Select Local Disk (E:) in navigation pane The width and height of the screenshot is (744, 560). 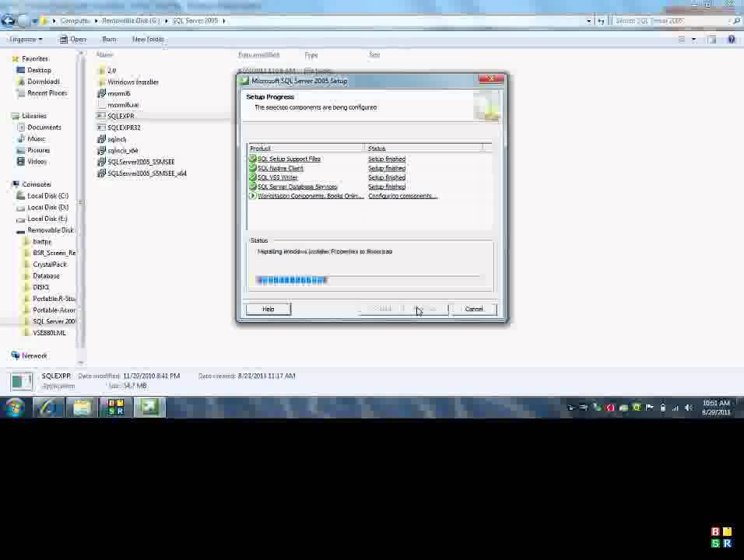pyautogui.click(x=47, y=219)
